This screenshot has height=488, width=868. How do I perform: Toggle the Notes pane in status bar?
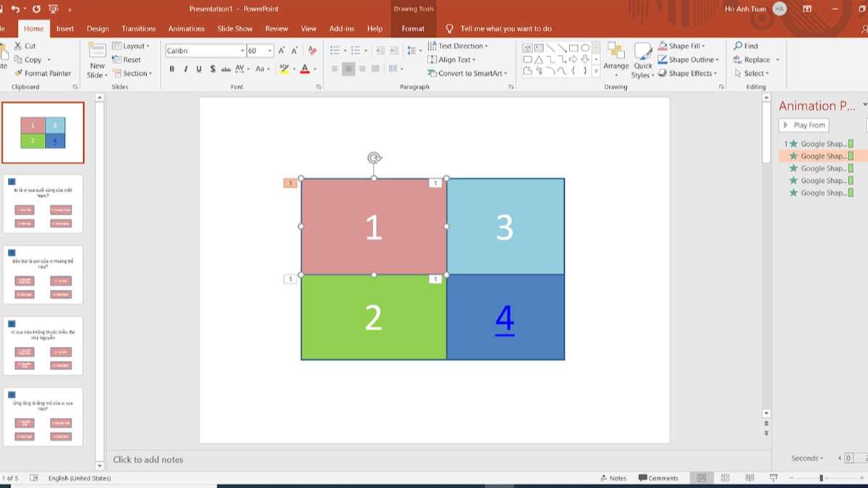click(614, 478)
